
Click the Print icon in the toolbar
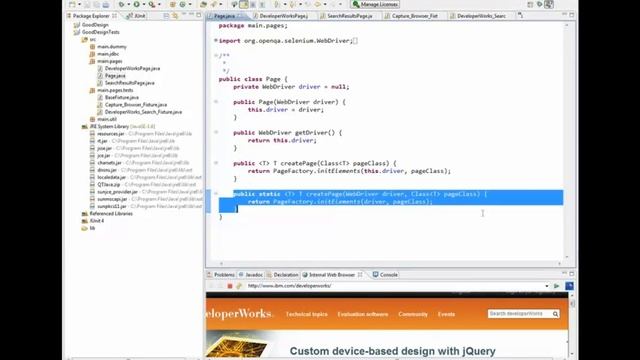(x=106, y=4)
